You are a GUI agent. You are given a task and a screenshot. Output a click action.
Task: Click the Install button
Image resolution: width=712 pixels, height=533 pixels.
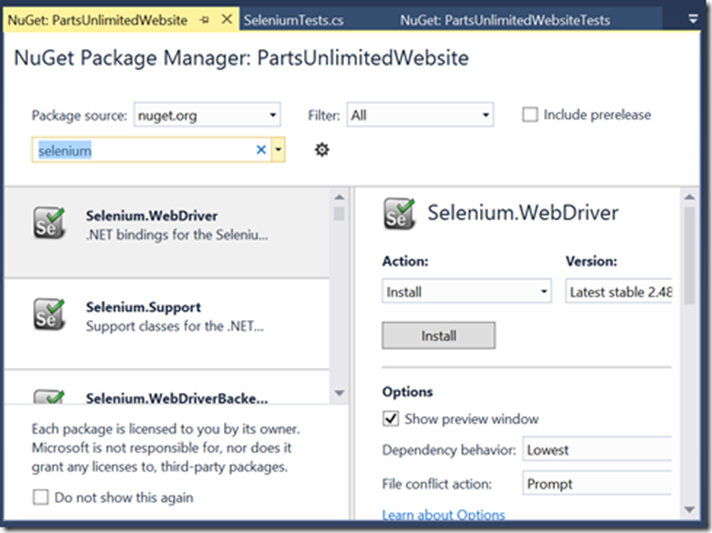439,336
